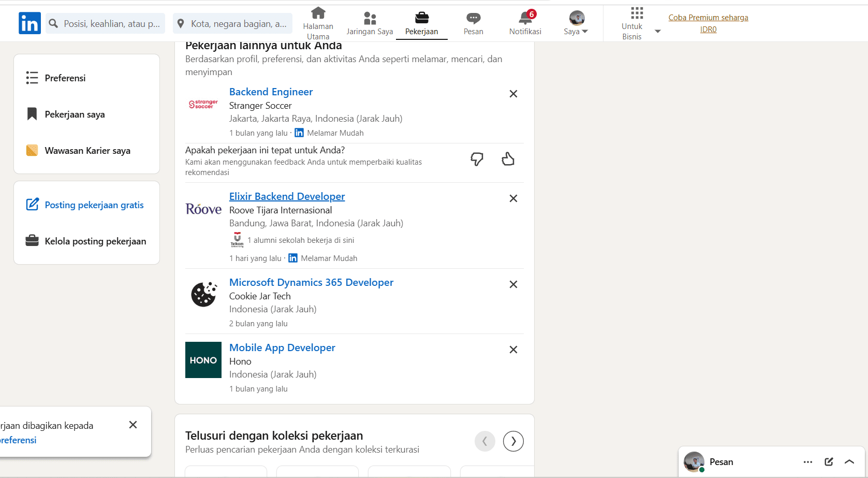Open Wawasan Karier saya item
Viewport: 868px width, 478px height.
[78, 151]
